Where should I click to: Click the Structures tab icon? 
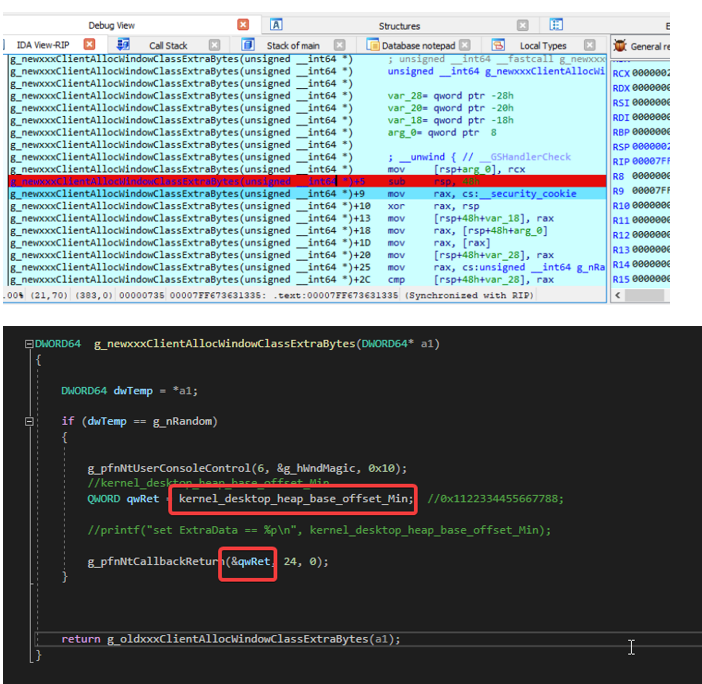coord(276,25)
